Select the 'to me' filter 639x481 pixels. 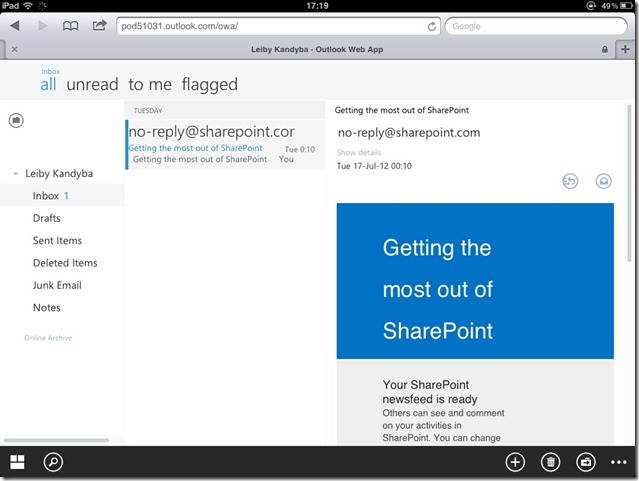(x=150, y=85)
